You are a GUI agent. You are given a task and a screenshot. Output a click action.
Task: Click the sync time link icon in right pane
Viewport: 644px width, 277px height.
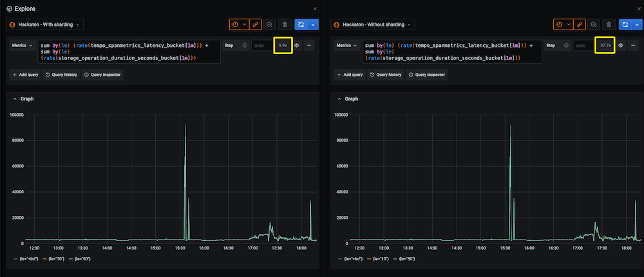click(580, 24)
